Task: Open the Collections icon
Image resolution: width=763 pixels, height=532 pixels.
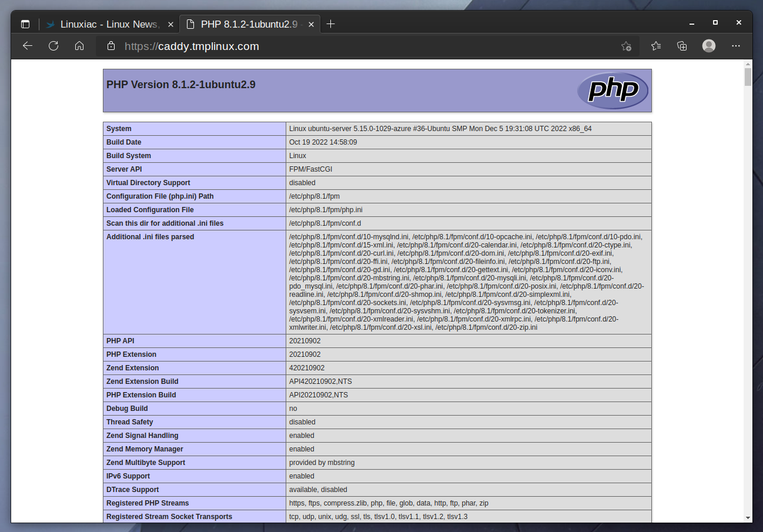Action: pyautogui.click(x=682, y=46)
